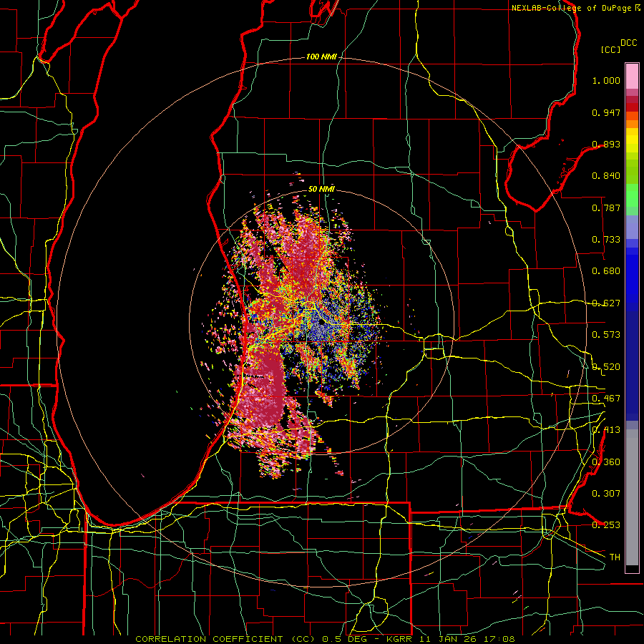Click the 100 NMI range ring label
The height and width of the screenshot is (644, 644).
[321, 57]
